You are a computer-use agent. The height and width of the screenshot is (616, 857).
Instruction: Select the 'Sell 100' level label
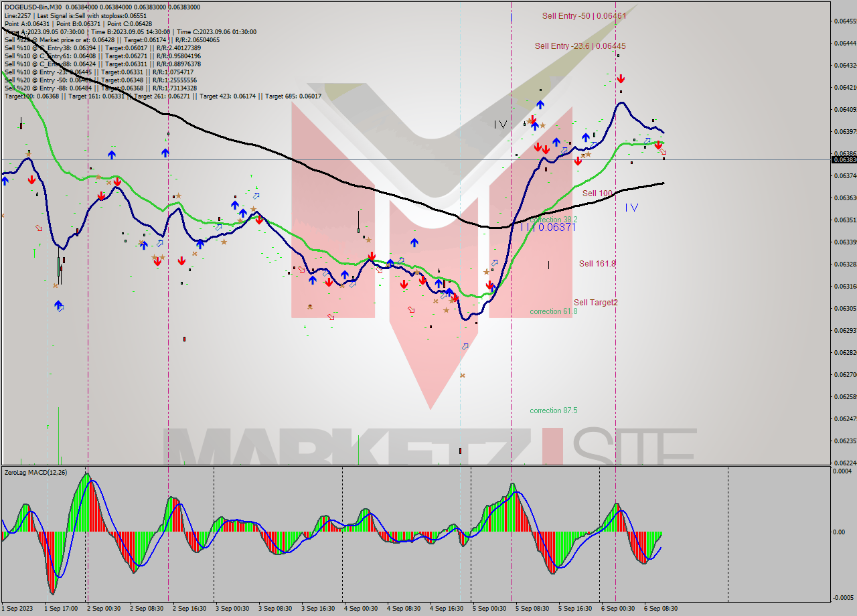(597, 194)
